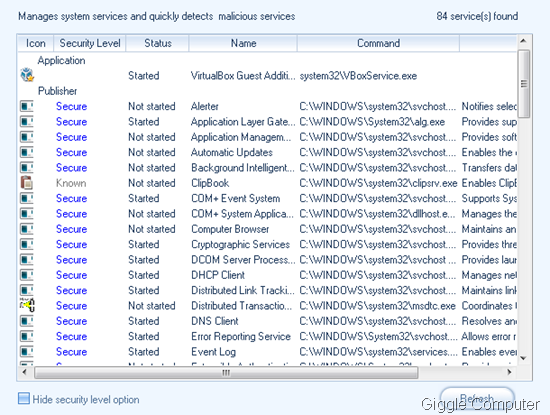Click the msdtc.exe command cell
This screenshot has width=550, height=415.
pos(377,306)
